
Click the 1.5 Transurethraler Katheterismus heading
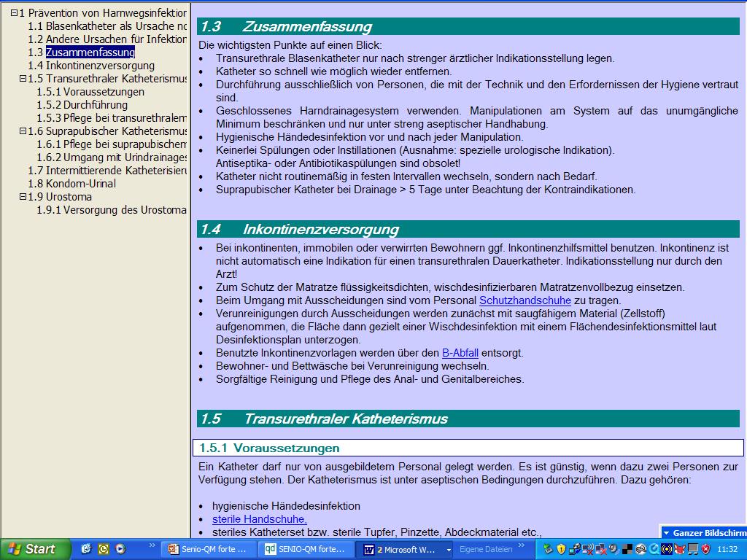click(x=468, y=419)
